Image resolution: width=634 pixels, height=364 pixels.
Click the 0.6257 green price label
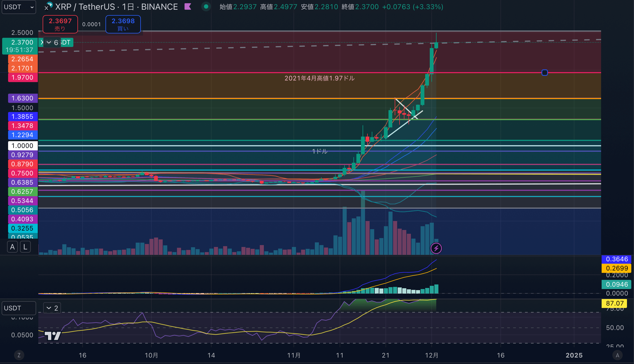(x=23, y=191)
